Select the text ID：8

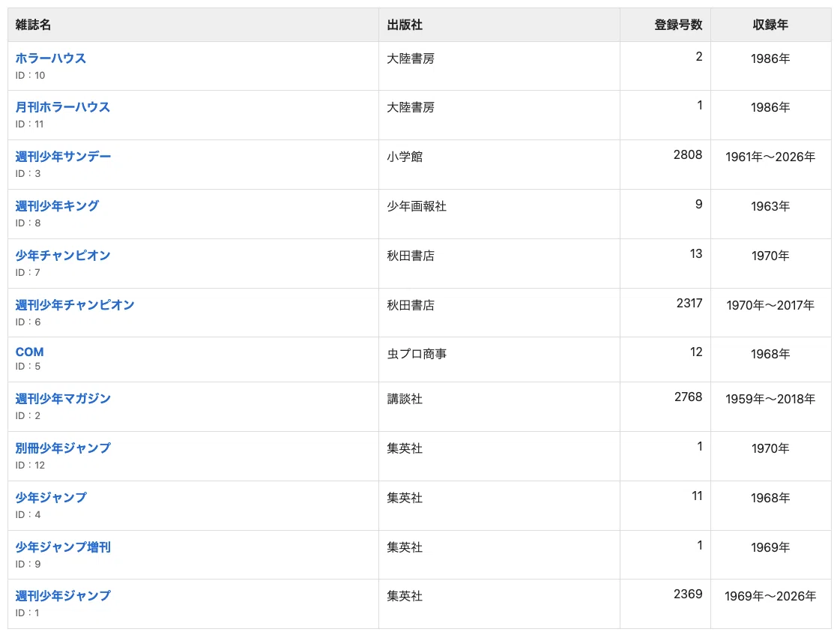[x=28, y=223]
